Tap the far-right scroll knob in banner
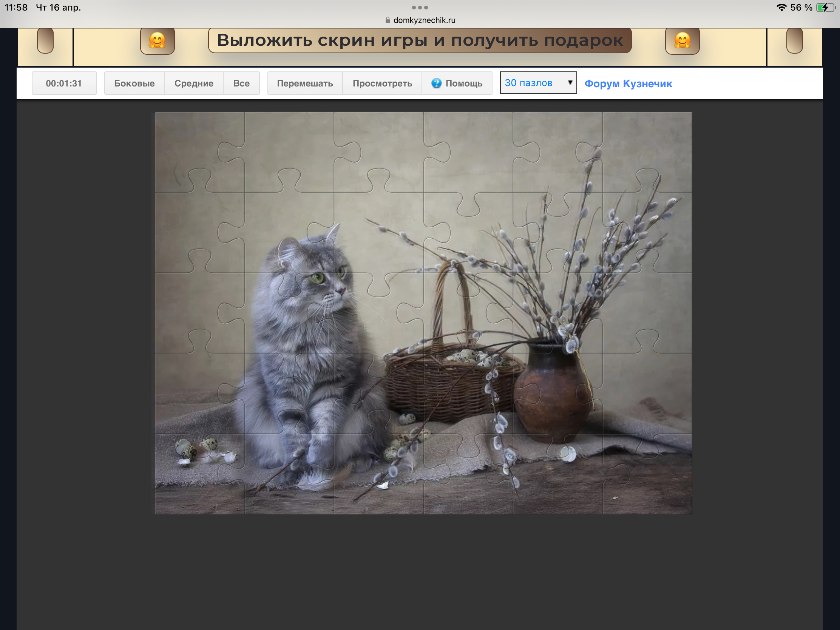This screenshot has height=630, width=840. tap(794, 41)
